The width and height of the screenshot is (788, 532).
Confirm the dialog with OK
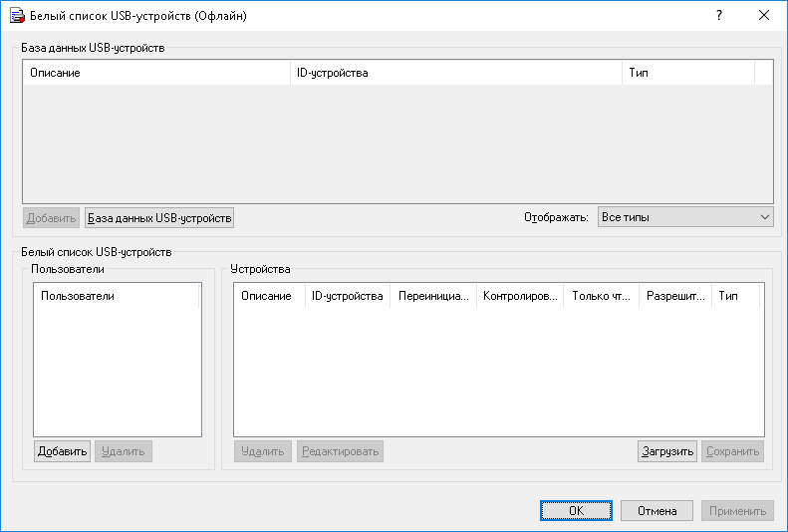(x=576, y=511)
